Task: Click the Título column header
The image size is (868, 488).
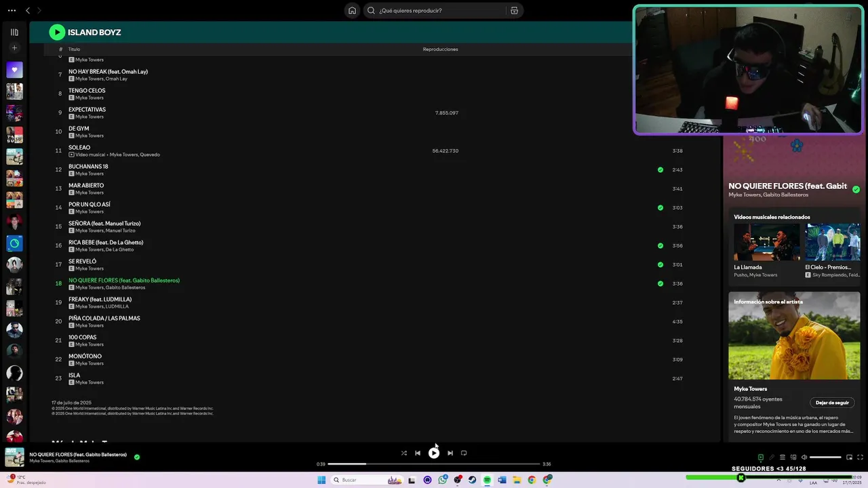Action: (x=74, y=49)
